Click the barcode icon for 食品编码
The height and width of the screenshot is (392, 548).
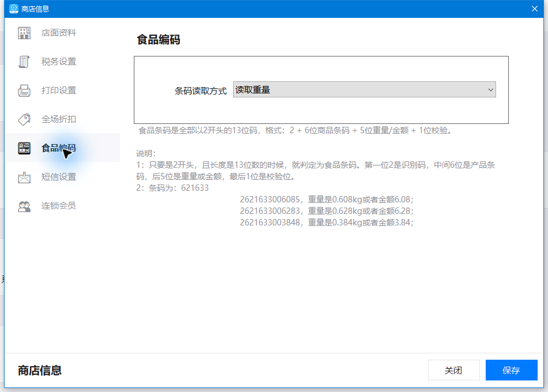pyautogui.click(x=24, y=148)
